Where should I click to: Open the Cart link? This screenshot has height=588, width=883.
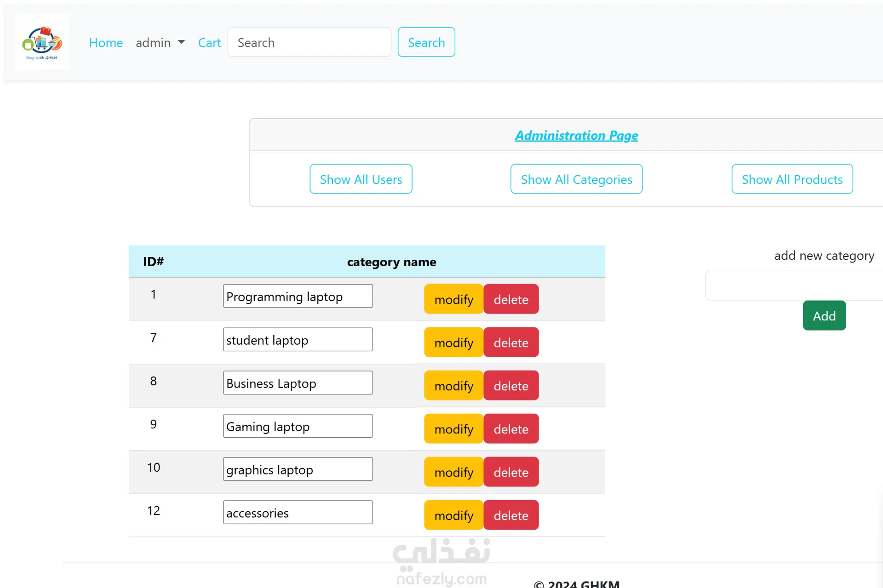(209, 43)
